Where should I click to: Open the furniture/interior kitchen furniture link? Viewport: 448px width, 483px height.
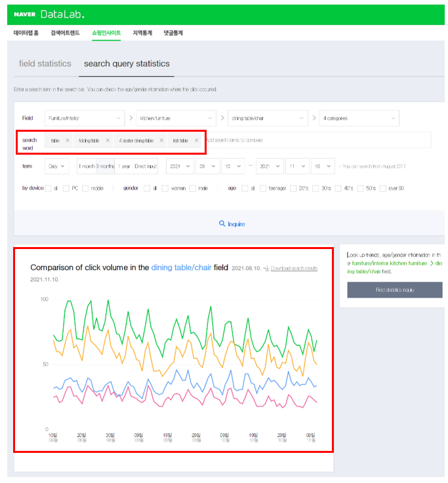click(390, 263)
